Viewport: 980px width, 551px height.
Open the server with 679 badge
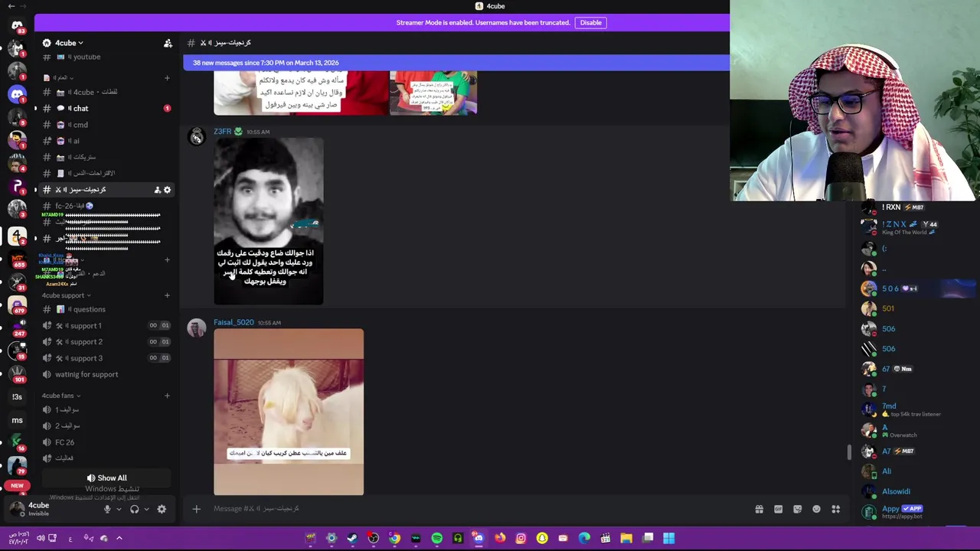click(17, 305)
